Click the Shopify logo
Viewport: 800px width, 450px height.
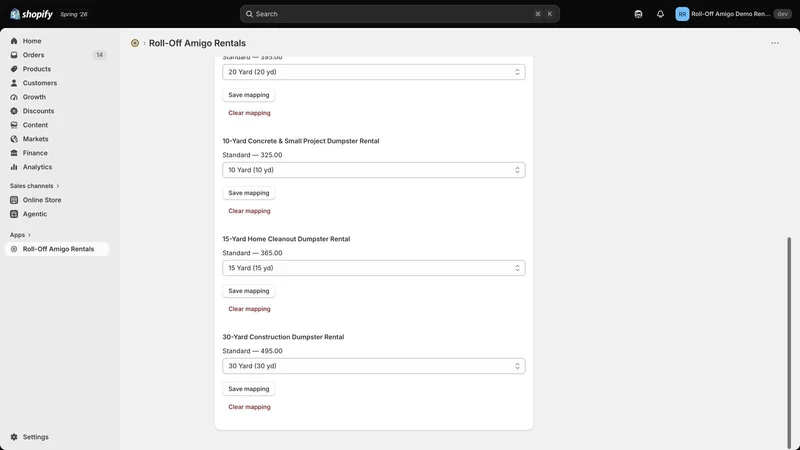[31, 14]
